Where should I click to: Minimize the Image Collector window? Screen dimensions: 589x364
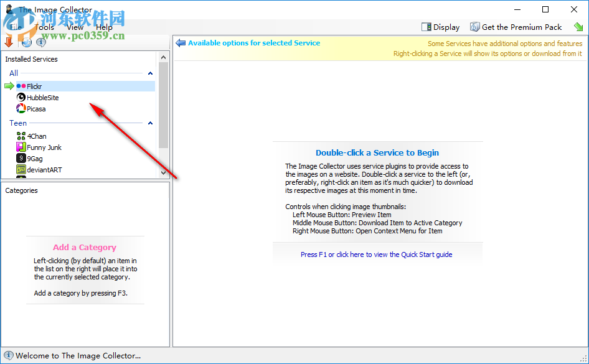(517, 9)
